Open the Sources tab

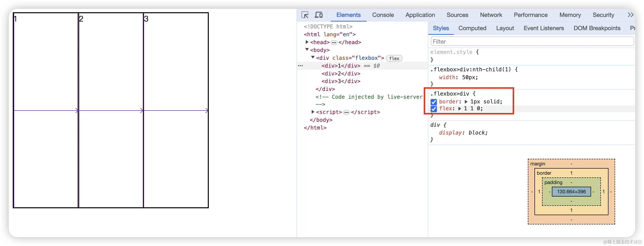[x=457, y=15]
